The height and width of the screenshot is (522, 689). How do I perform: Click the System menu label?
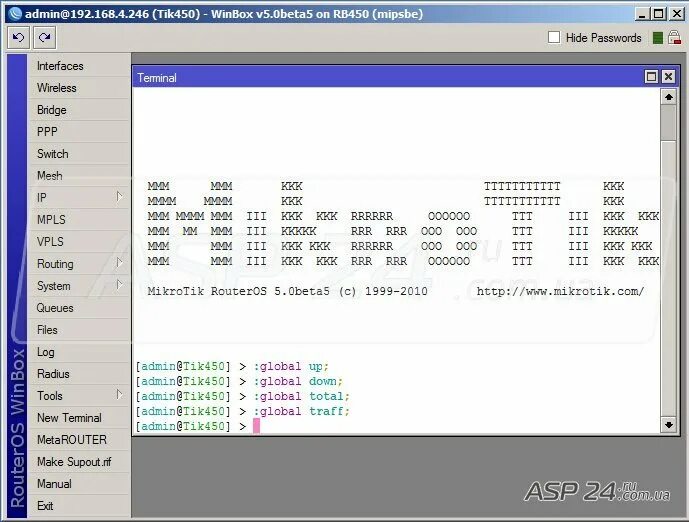coord(54,286)
